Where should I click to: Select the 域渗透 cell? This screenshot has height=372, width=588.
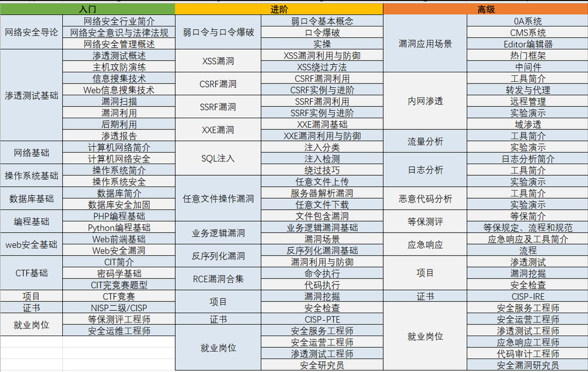coord(527,124)
